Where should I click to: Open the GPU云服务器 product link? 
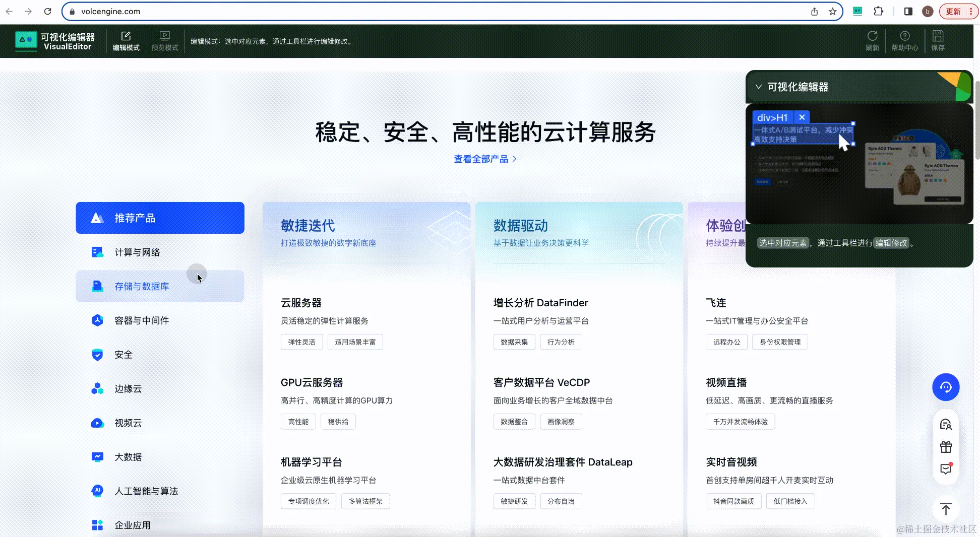click(312, 382)
